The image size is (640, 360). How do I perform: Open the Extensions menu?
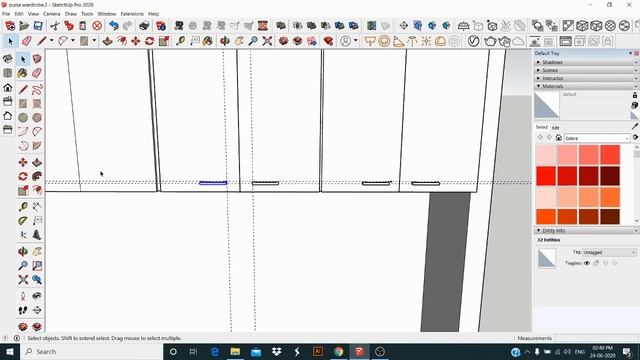point(132,14)
